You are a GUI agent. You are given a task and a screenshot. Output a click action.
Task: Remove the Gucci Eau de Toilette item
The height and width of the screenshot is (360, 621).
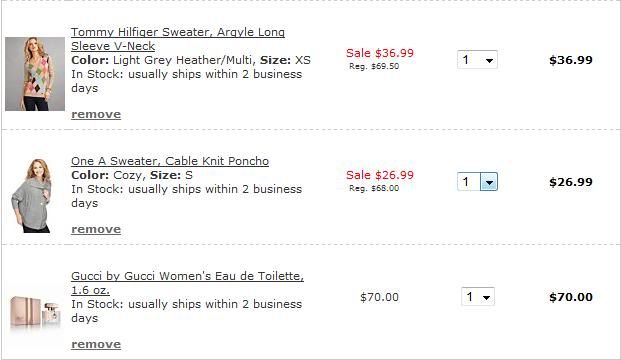96,344
